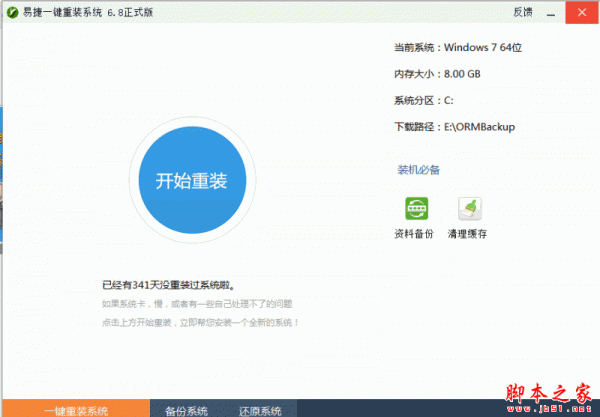Image resolution: width=600 pixels, height=417 pixels.
Task: Select the 系统分区：C: text
Action: (x=424, y=101)
